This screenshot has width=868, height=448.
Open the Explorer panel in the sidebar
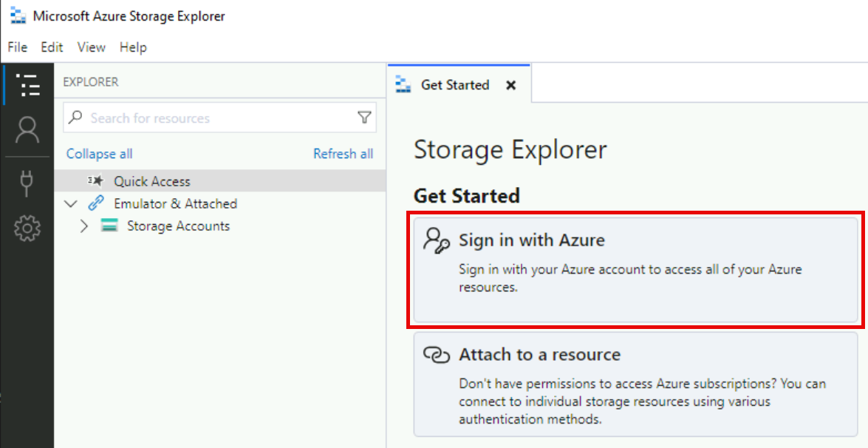point(28,86)
